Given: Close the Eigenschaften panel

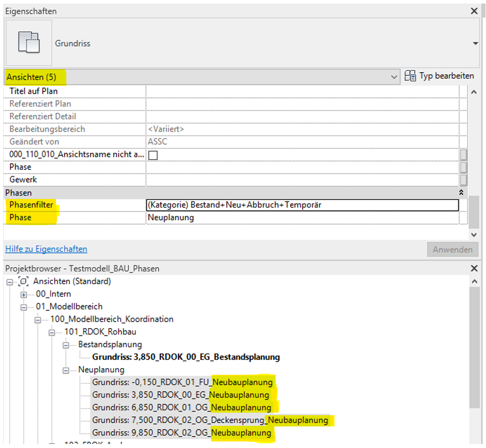Looking at the screenshot, I should 474,11.
